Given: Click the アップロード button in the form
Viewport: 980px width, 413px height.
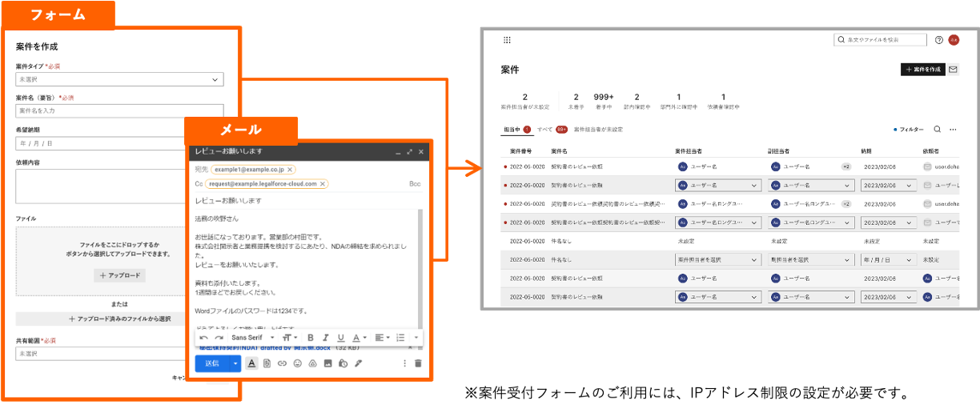Looking at the screenshot, I should point(120,275).
